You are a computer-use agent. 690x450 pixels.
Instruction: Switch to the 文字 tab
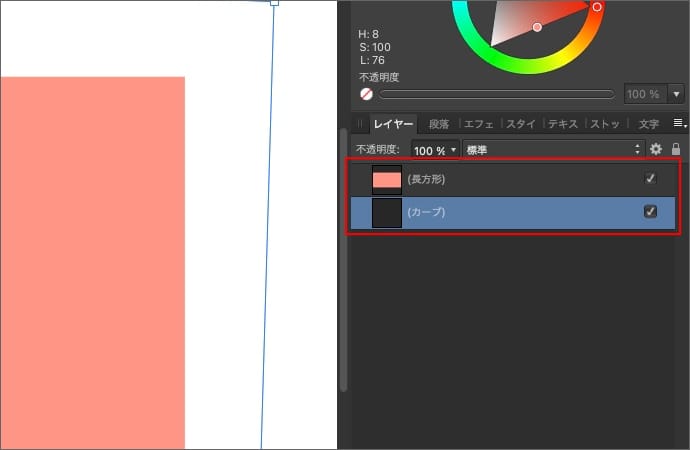coord(648,124)
